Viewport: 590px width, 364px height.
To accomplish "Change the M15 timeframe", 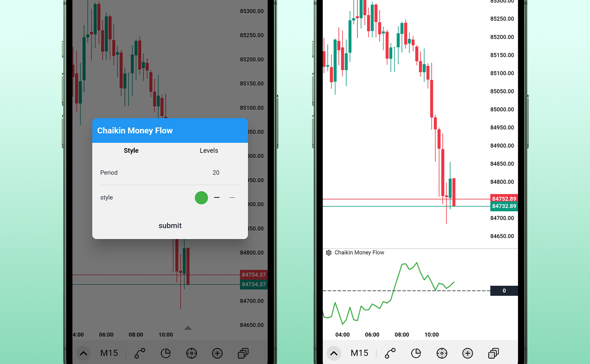I will (x=108, y=353).
